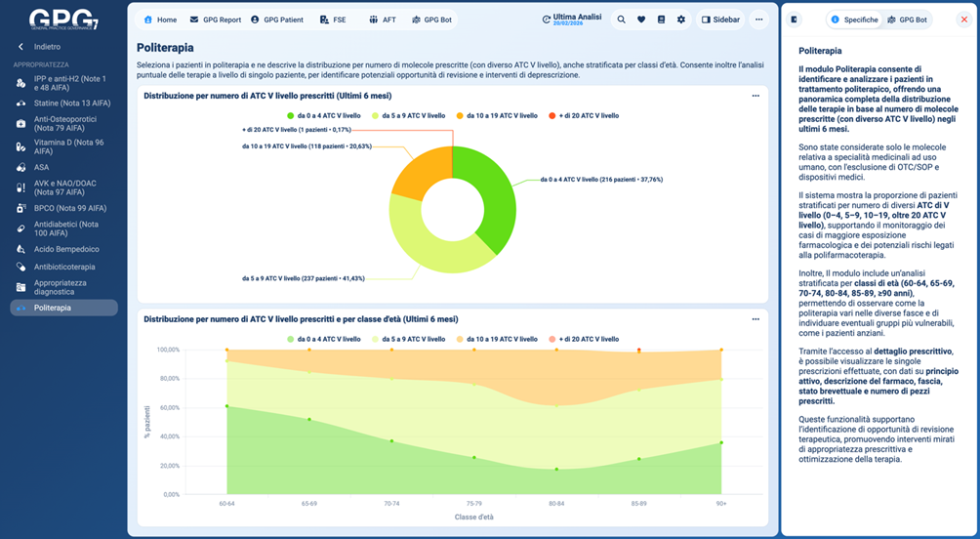Viewport: 980px width, 539px height.
Task: Open the three-dots menu of the donut chart card
Action: (755, 96)
